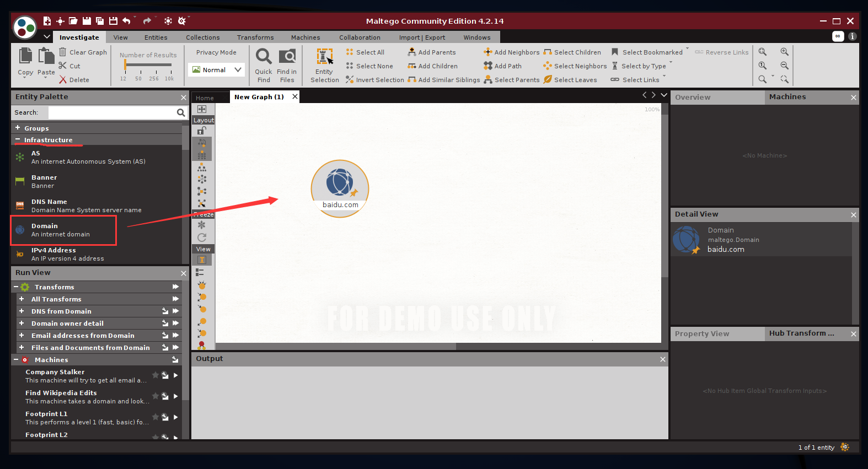Click the info icon at top right
Image resolution: width=868 pixels, height=469 pixels.
(852, 36)
